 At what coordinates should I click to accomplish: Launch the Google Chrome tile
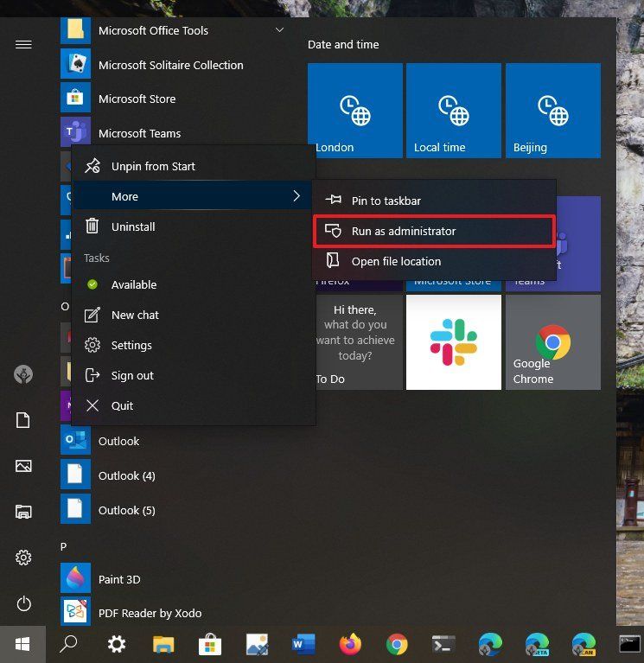[x=553, y=342]
